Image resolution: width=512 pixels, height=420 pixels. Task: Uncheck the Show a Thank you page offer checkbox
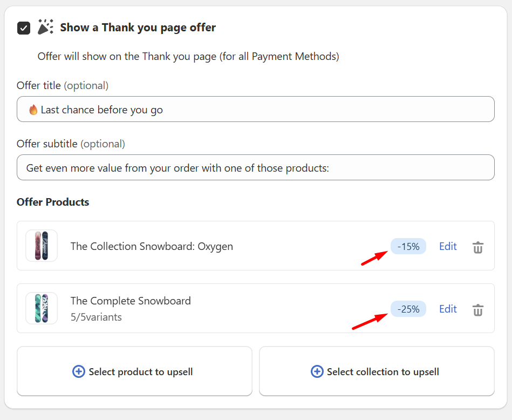(24, 28)
